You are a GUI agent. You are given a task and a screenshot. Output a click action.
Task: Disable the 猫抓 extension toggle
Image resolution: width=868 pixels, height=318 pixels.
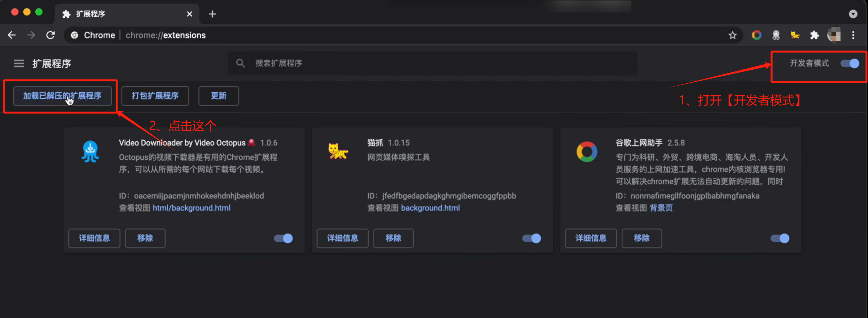(532, 238)
